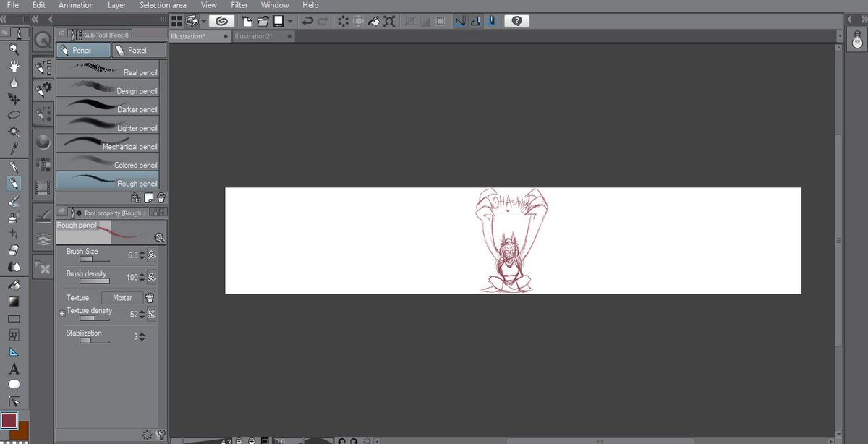Open the Filter menu
Screen dimensions: 868x444
tap(239, 5)
